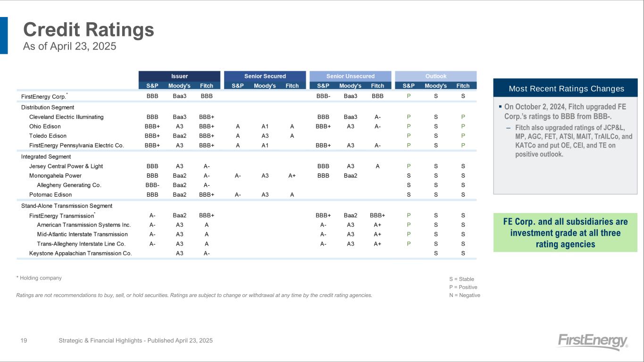
Task: Select Monongahela Power's Senior Secured Fitch "A+" rating
Action: pyautogui.click(x=292, y=175)
